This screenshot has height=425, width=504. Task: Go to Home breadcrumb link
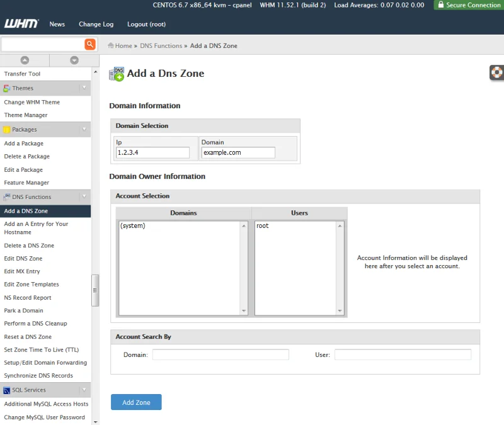tap(123, 45)
